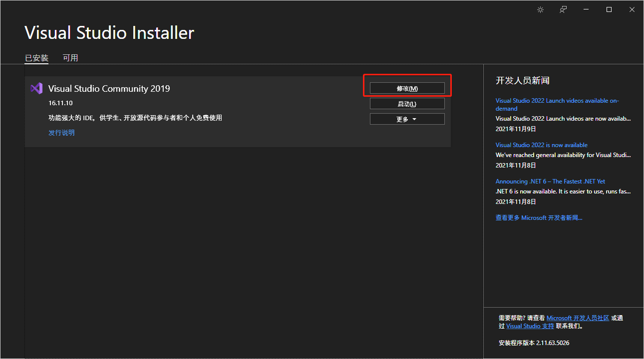Open the 更多 dropdown menu
Screen dimensions: 644x359
pos(407,119)
